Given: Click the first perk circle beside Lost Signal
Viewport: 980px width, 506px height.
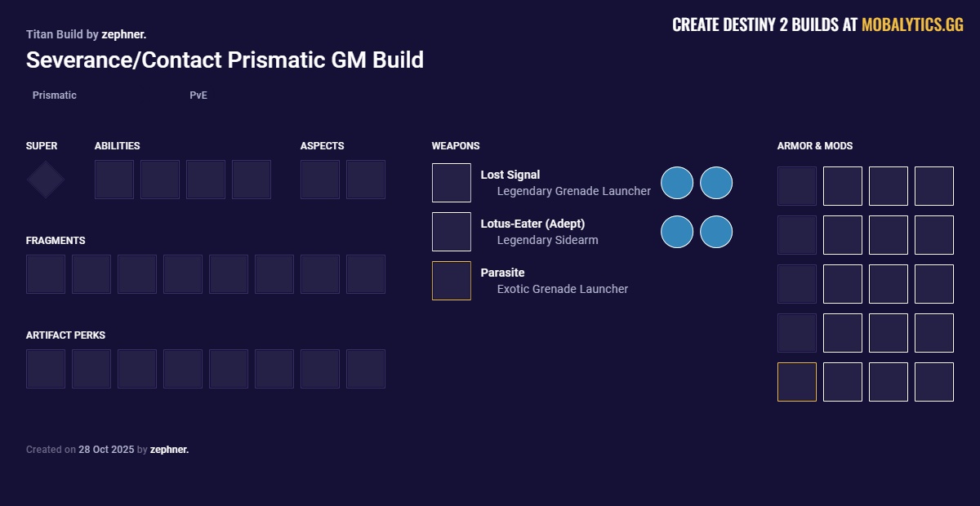Looking at the screenshot, I should pyautogui.click(x=677, y=183).
